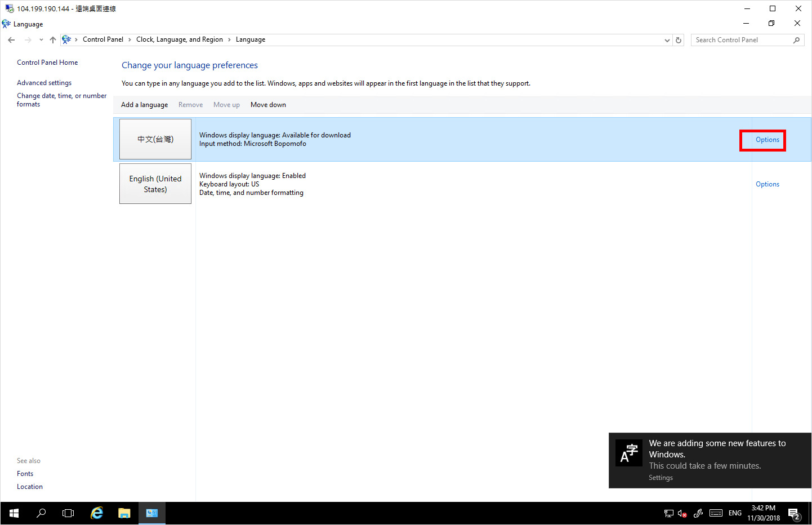Image resolution: width=812 pixels, height=525 pixels.
Task: Click the muted volume tray icon
Action: click(x=682, y=513)
